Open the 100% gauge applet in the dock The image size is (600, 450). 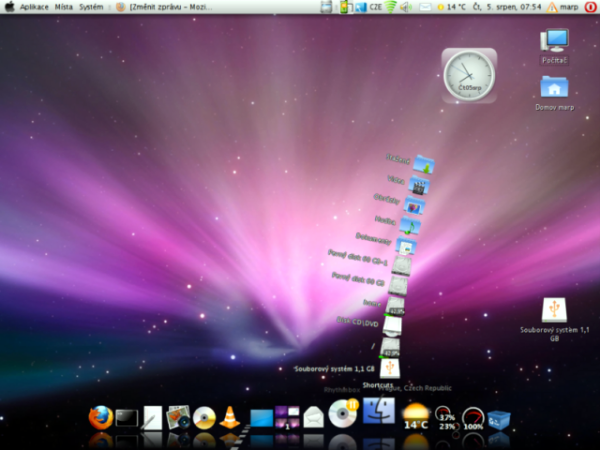(473, 419)
